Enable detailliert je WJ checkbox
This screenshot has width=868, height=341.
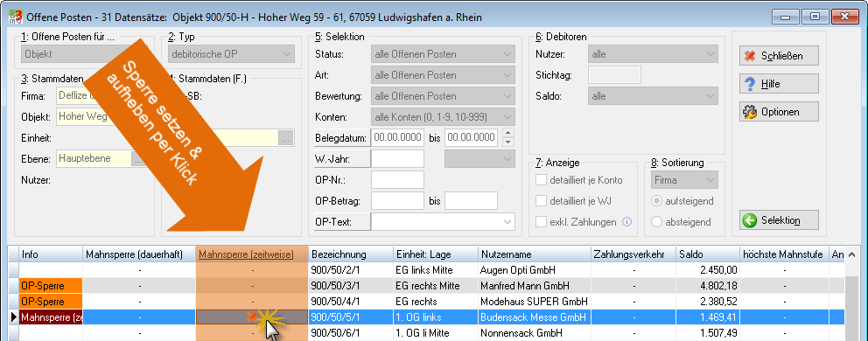(541, 201)
